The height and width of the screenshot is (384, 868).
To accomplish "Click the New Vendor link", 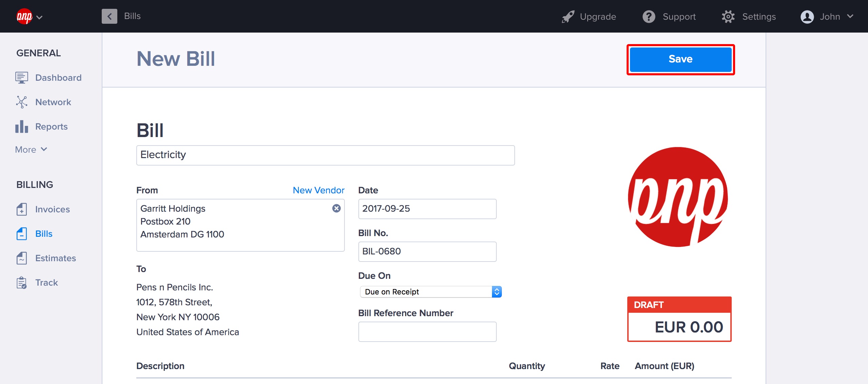I will (x=318, y=190).
